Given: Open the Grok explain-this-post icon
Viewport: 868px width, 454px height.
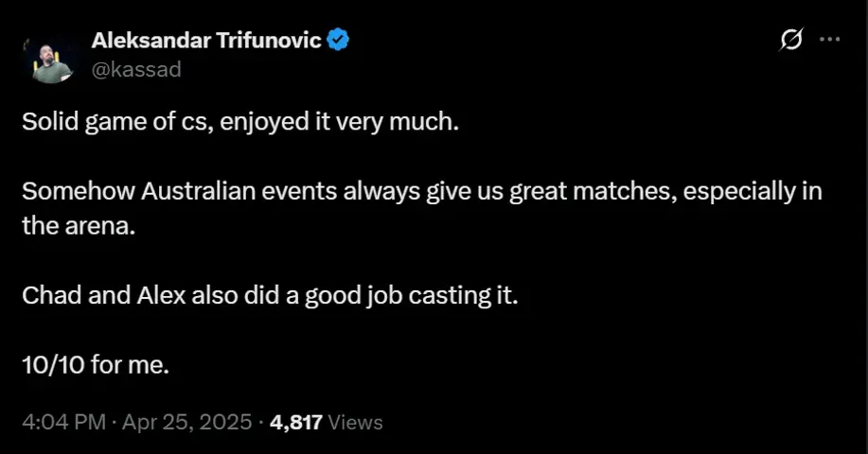Looking at the screenshot, I should tap(791, 40).
